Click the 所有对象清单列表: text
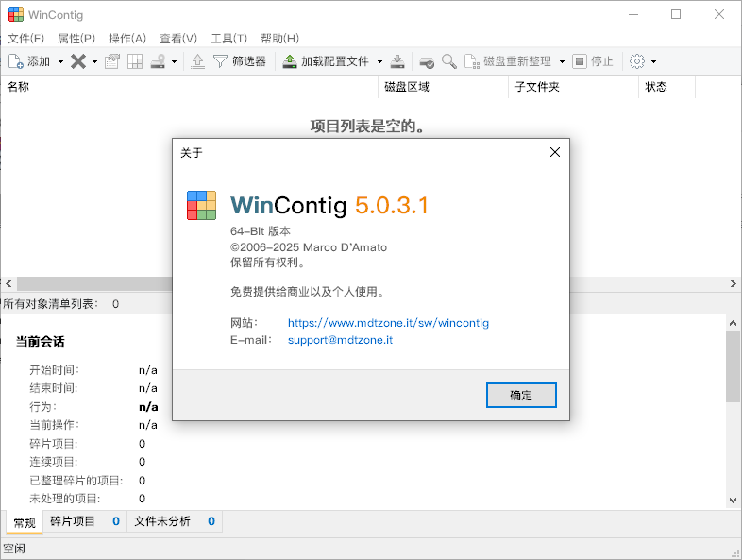 (51, 304)
